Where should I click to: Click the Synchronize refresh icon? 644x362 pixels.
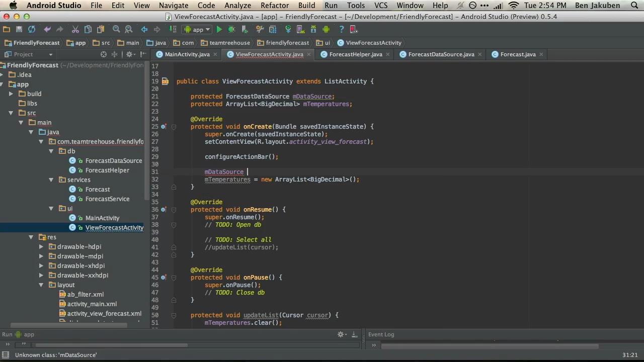(32, 30)
